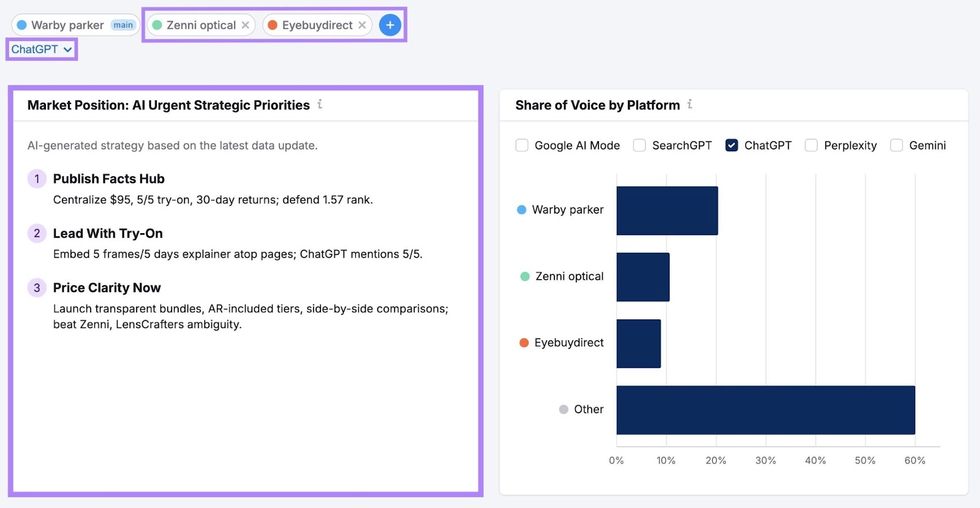Viewport: 980px width, 508px height.
Task: Enable the Google AI Mode checkbox
Action: coord(522,145)
